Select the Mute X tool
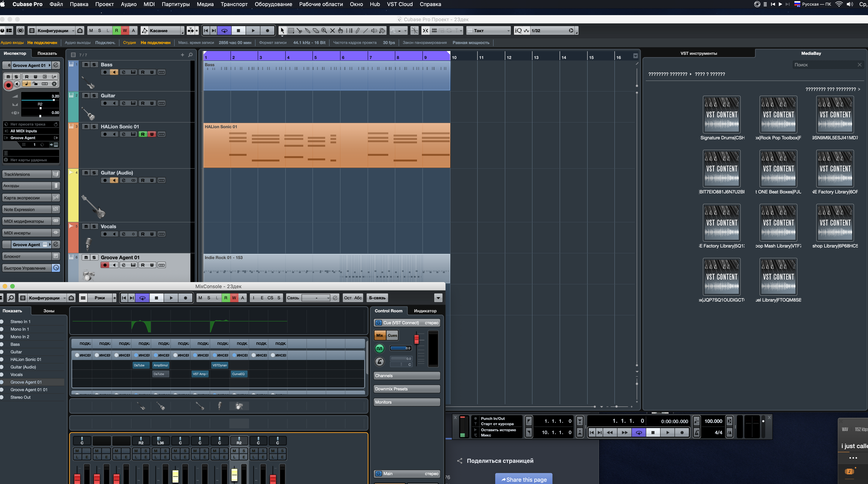This screenshot has width=868, height=484. pyautogui.click(x=332, y=31)
